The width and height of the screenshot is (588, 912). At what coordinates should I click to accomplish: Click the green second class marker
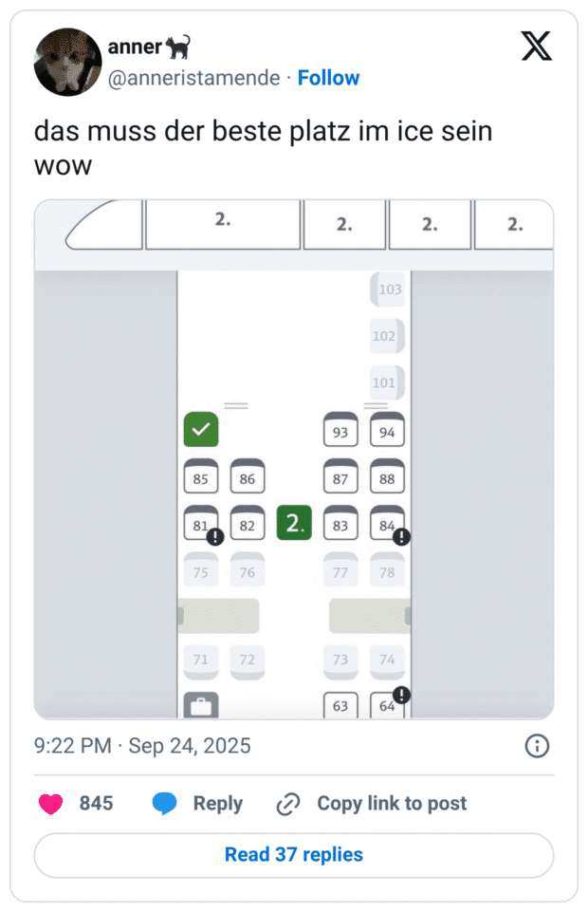(294, 524)
